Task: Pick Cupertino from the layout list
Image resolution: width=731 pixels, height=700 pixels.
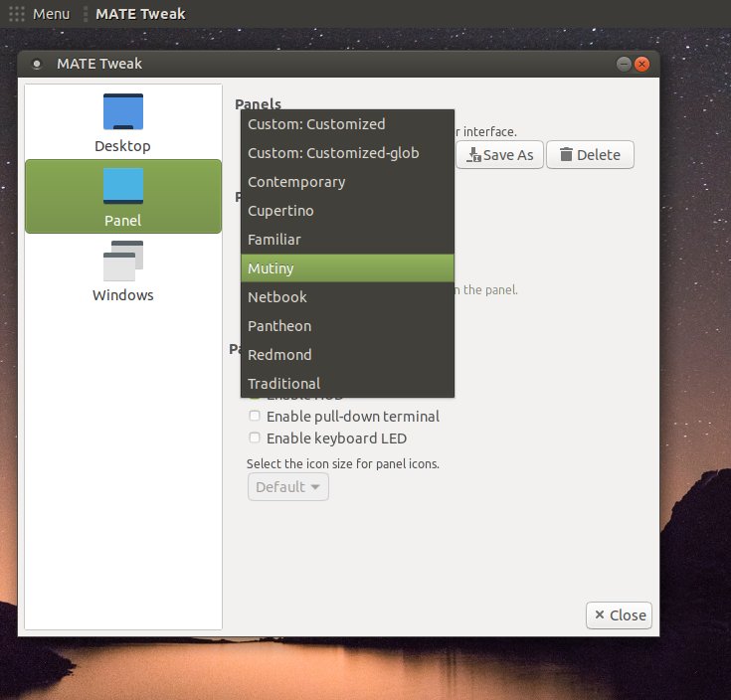Action: coord(347,211)
